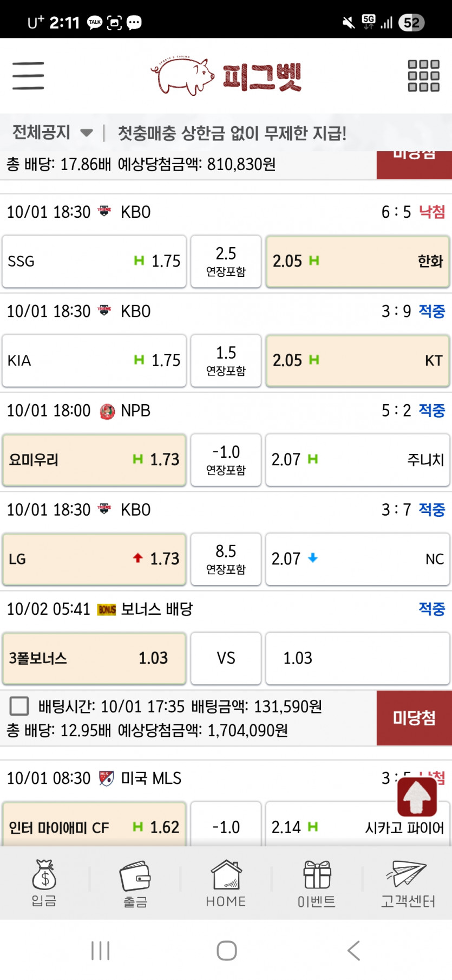The image size is (452, 980).
Task: Go to the HOME house icon
Action: click(226, 883)
